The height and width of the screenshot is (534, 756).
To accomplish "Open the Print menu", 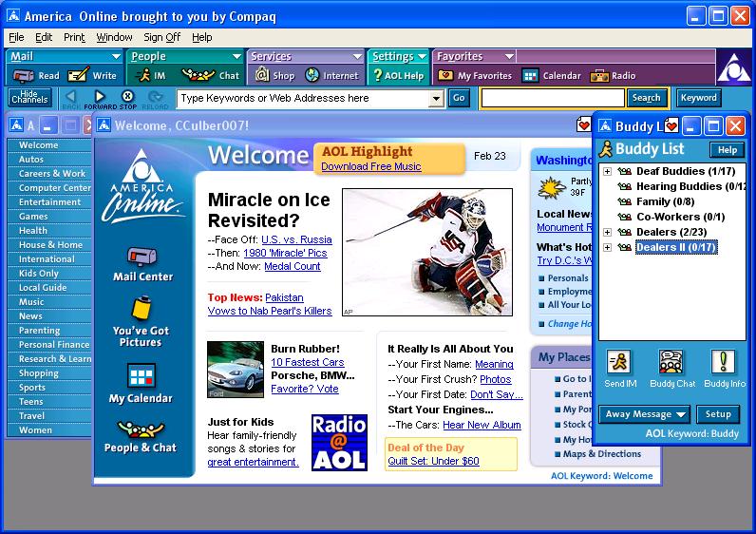I will 74,37.
